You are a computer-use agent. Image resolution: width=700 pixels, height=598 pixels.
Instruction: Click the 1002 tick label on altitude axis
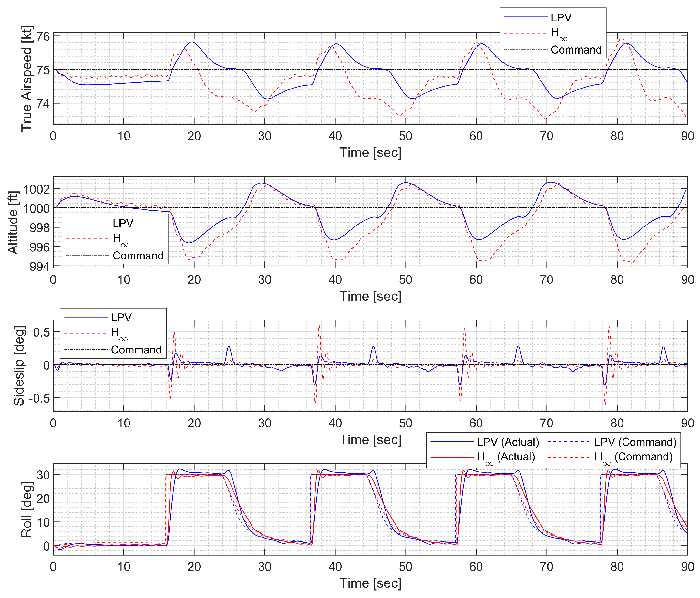pyautogui.click(x=36, y=189)
